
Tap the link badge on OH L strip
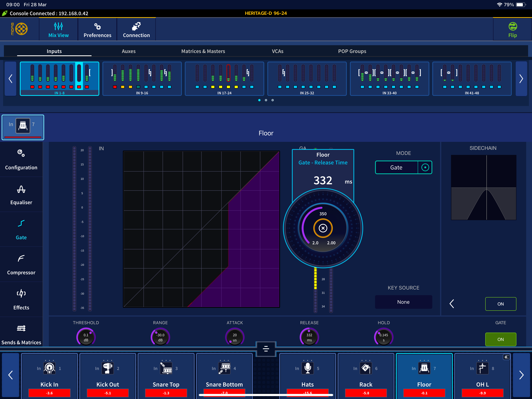[506, 357]
